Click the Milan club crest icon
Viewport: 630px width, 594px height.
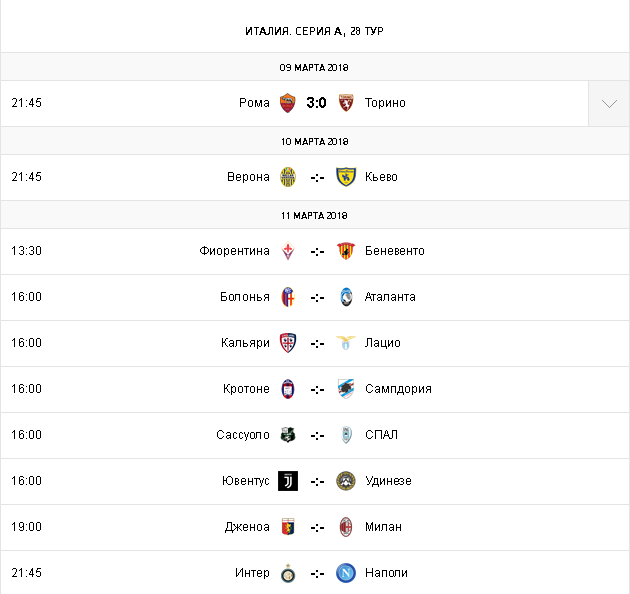[x=346, y=527]
